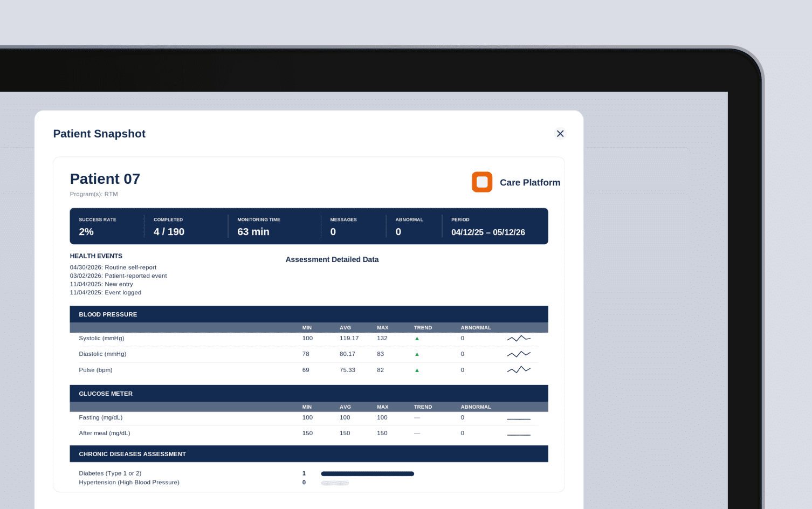Click the 11/04/2025 New entry event
Image resolution: width=812 pixels, height=509 pixels.
(x=101, y=284)
